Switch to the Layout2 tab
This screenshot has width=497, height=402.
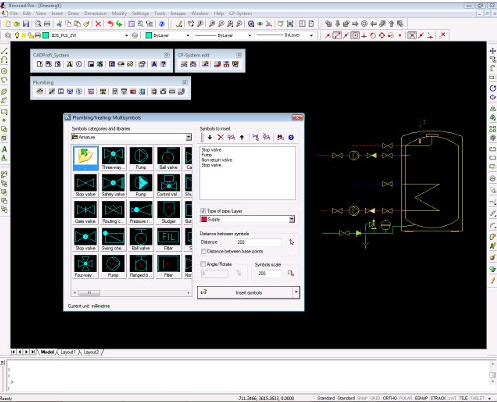(x=91, y=352)
